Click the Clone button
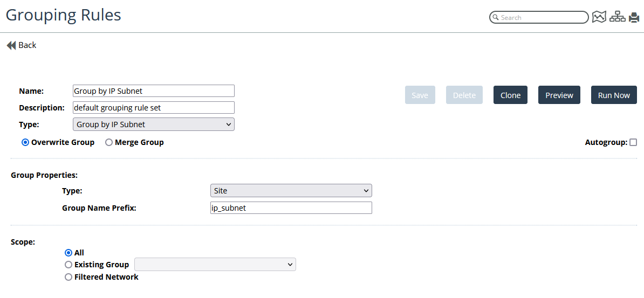Viewport: 644px width, 298px height. (510, 95)
